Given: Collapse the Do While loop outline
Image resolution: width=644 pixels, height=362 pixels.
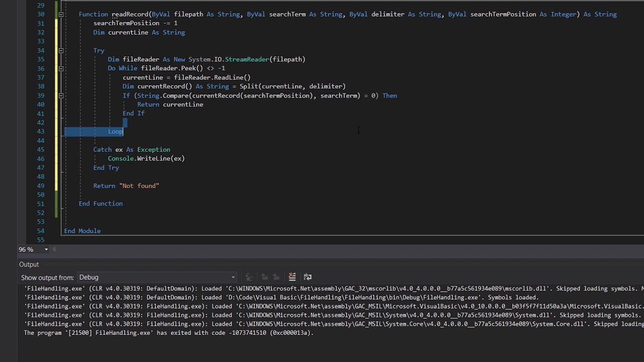Looking at the screenshot, I should pyautogui.click(x=61, y=68).
